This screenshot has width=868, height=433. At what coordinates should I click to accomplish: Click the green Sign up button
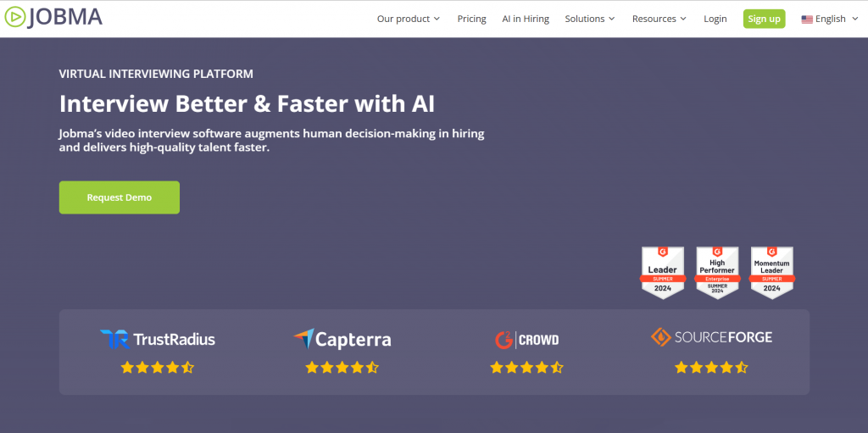click(764, 19)
